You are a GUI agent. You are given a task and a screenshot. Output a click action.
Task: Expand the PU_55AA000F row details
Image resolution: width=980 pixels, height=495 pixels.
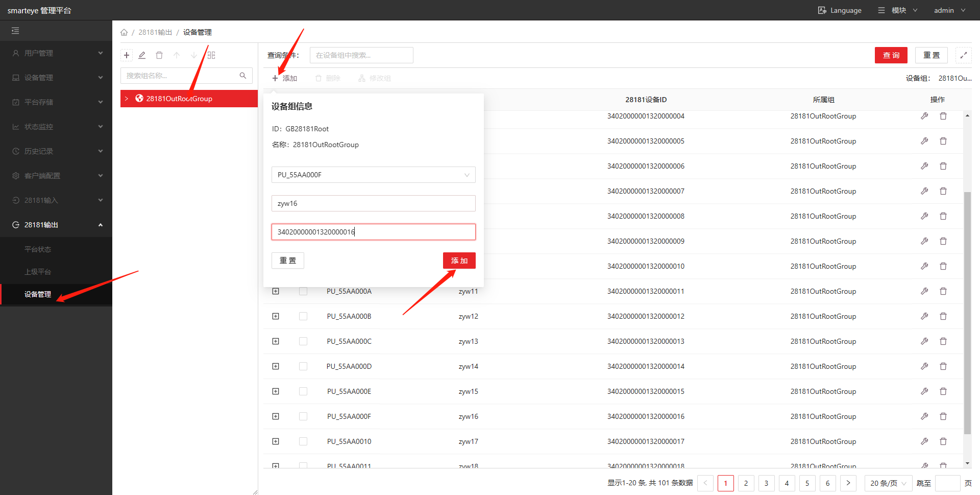click(276, 416)
